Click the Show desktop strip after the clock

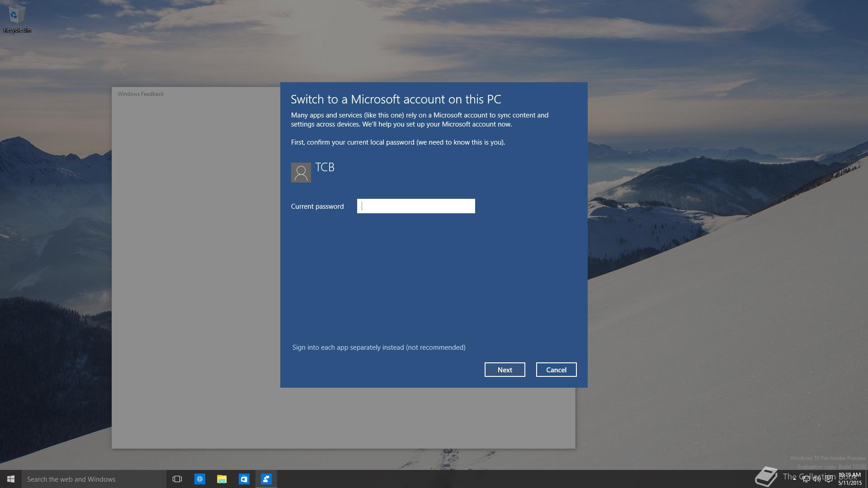click(866, 479)
